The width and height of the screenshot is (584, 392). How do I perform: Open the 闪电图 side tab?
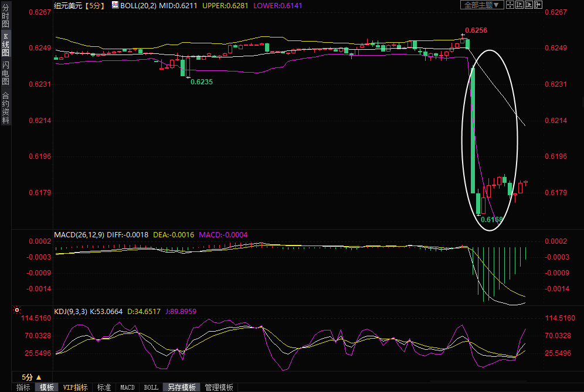(x=5, y=73)
